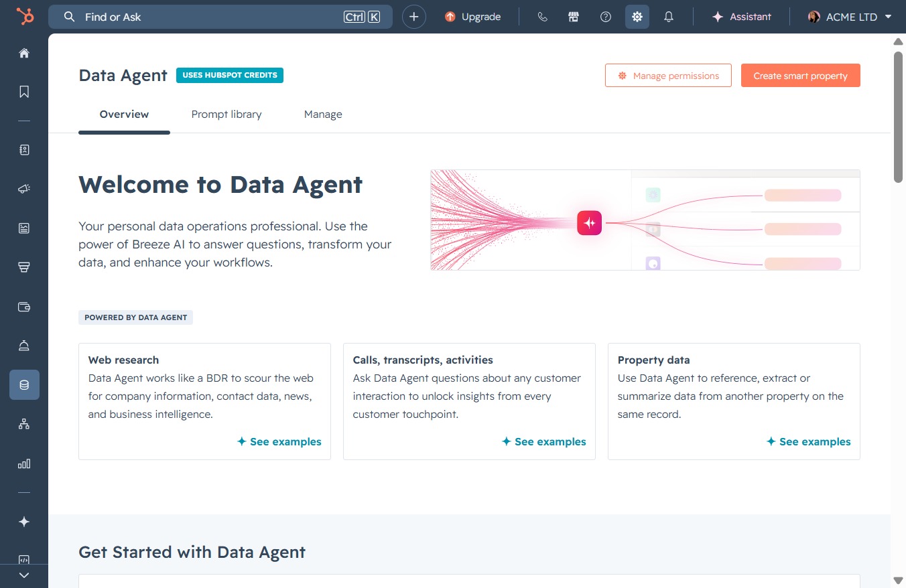This screenshot has height=588, width=906.
Task: Focus the Find or Ask search field
Action: click(220, 17)
